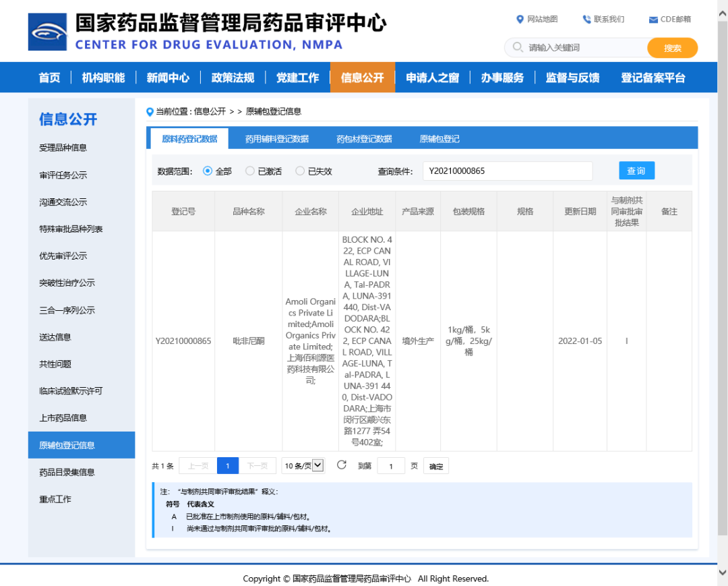Click the 确定 page jump button
728x586 pixels.
tap(436, 466)
